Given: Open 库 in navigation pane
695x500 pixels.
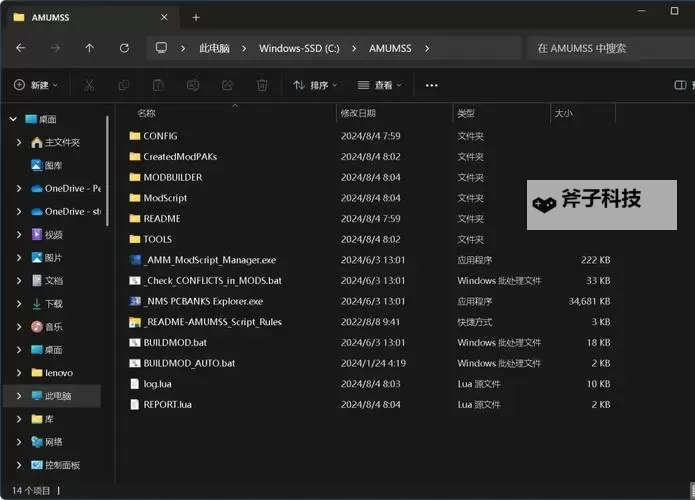Looking at the screenshot, I should point(43,419).
